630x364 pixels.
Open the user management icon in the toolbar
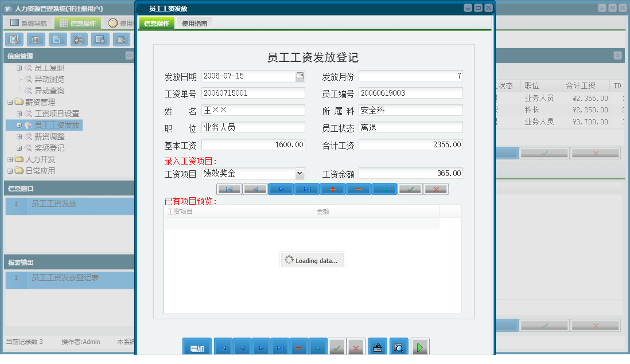pos(79,40)
